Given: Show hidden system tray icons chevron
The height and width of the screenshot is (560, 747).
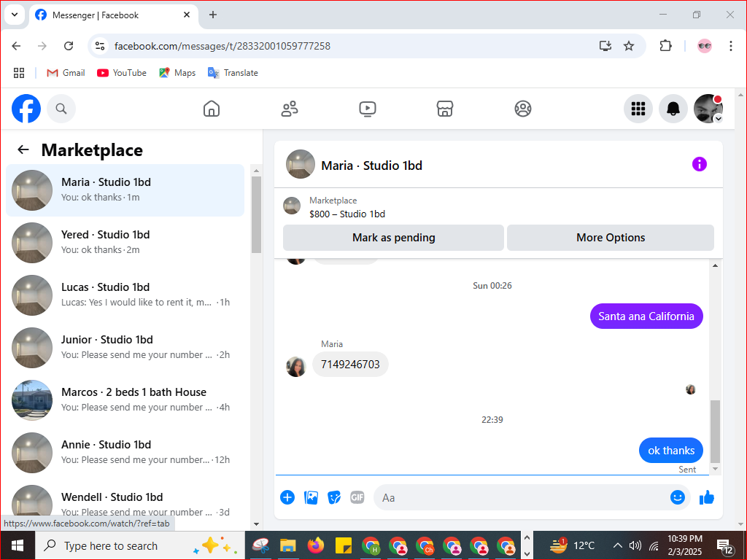Looking at the screenshot, I should (x=617, y=545).
